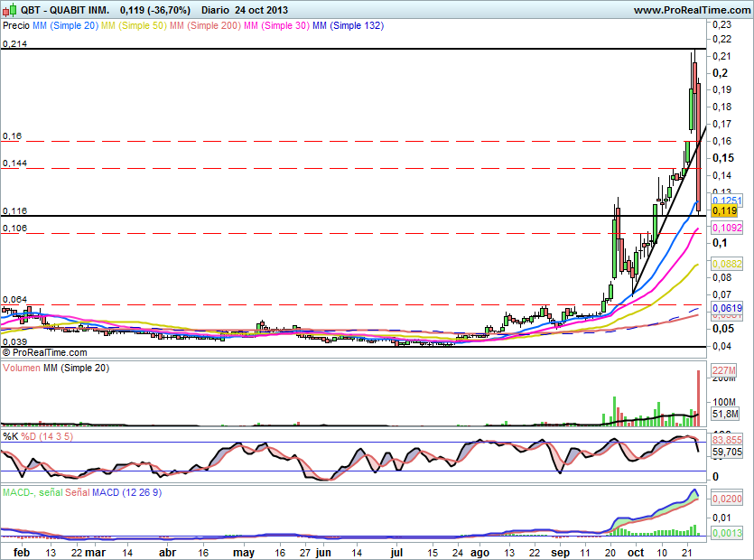754x560 pixels.
Task: Click the oct month marker on time axis
Action: (637, 550)
